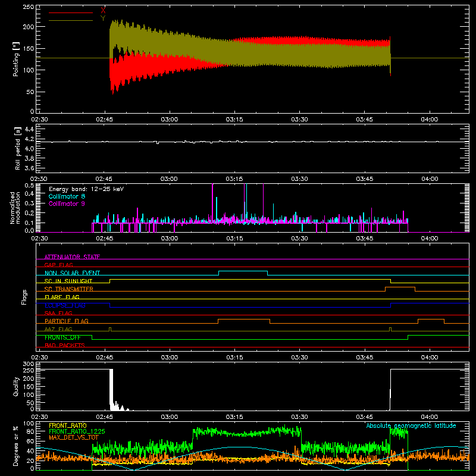Click the AAZ_FLAG pulse near 03:51
This screenshot has height=476, width=476.
pyautogui.click(x=390, y=329)
